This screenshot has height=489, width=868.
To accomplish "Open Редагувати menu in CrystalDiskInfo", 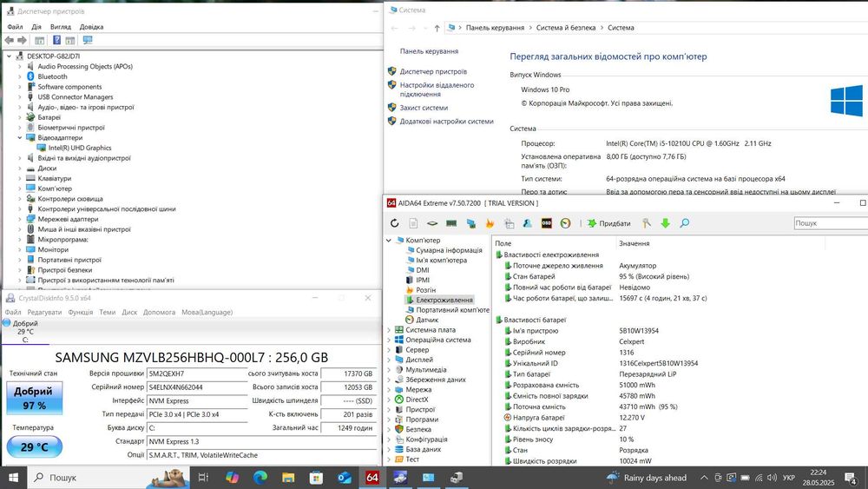I will click(44, 313).
